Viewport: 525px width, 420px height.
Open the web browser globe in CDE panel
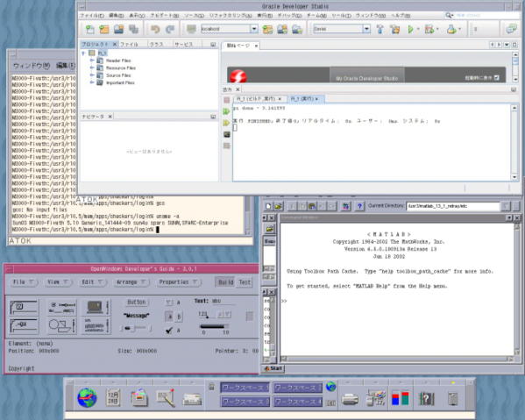[x=87, y=397]
